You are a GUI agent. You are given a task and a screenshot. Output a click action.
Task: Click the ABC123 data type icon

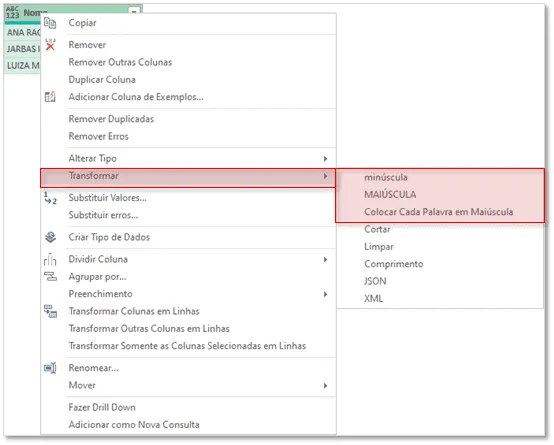click(x=12, y=12)
